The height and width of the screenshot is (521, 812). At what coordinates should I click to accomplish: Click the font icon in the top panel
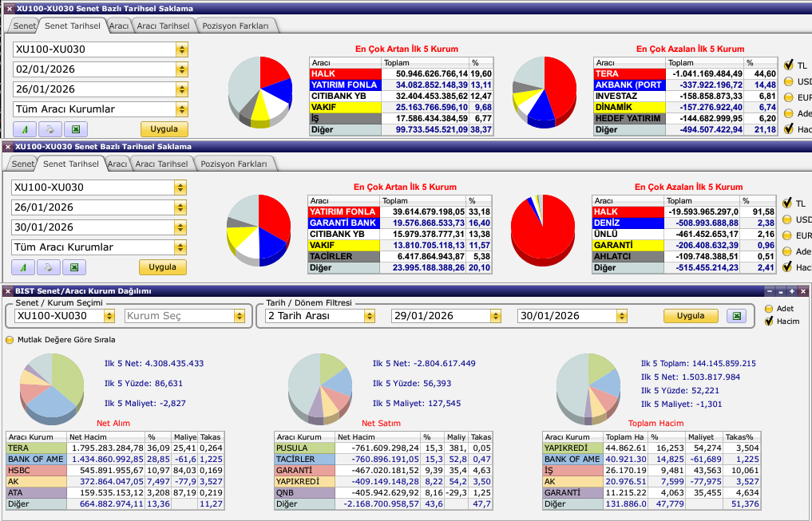tap(25, 129)
